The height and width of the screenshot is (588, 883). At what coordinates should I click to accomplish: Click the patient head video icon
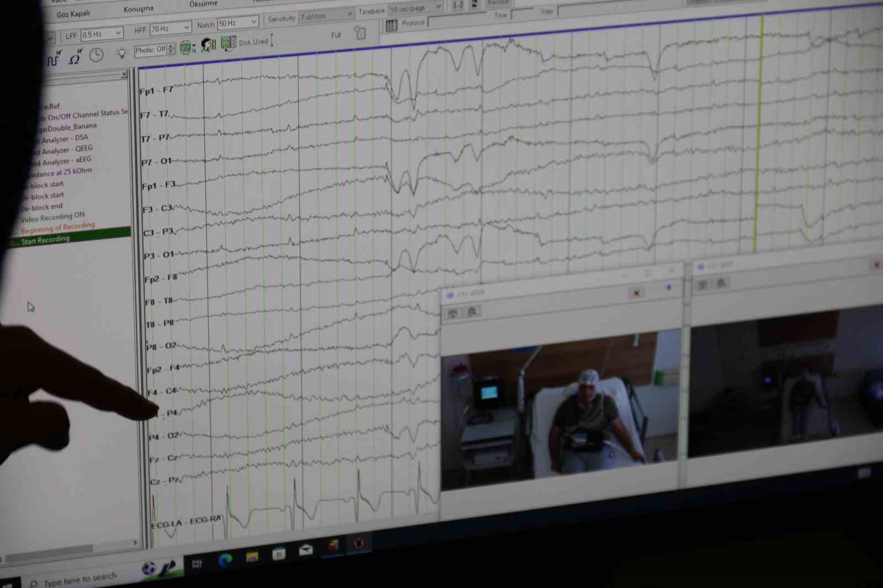208,45
